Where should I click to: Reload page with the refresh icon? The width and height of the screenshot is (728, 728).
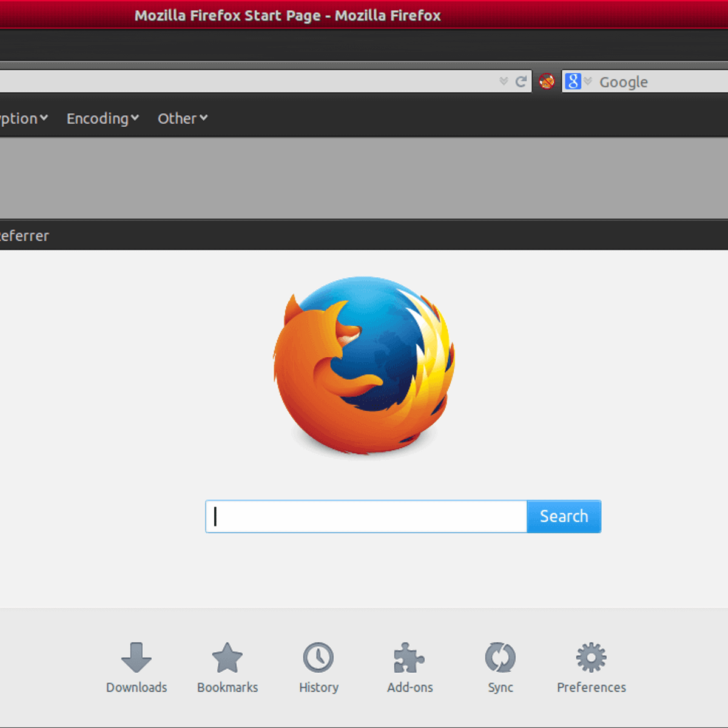[521, 81]
